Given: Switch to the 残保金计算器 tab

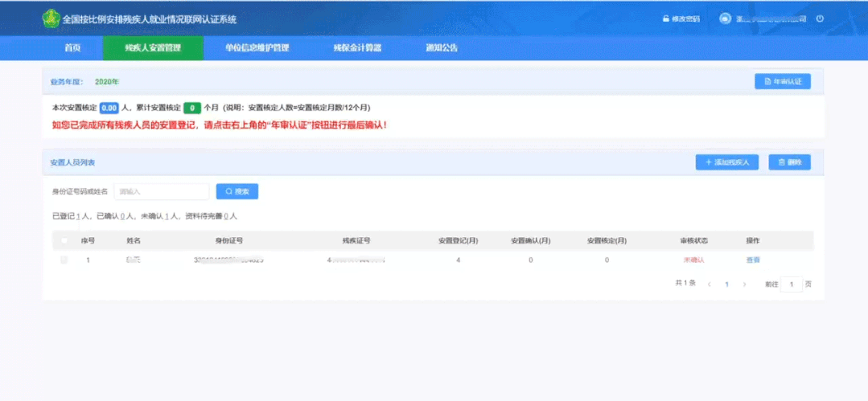Looking at the screenshot, I should pos(357,48).
